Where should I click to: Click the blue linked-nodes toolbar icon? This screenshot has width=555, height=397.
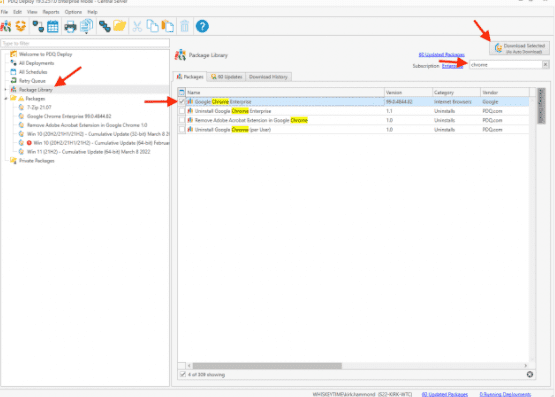click(x=104, y=26)
